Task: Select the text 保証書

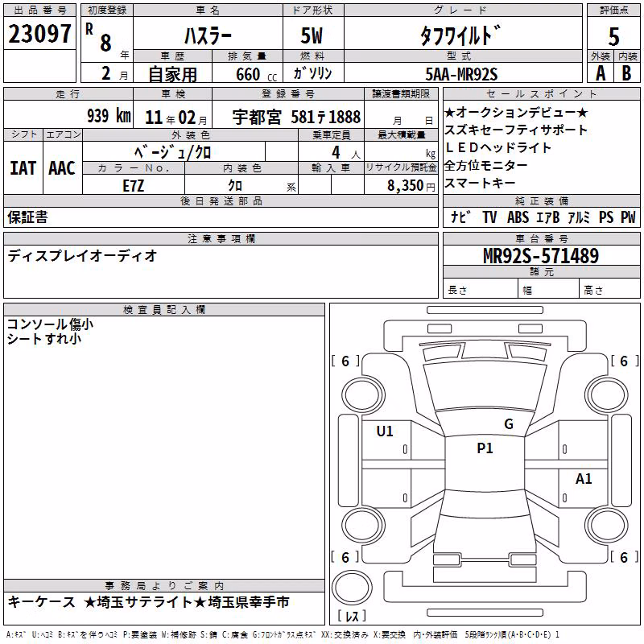Action: (27, 217)
